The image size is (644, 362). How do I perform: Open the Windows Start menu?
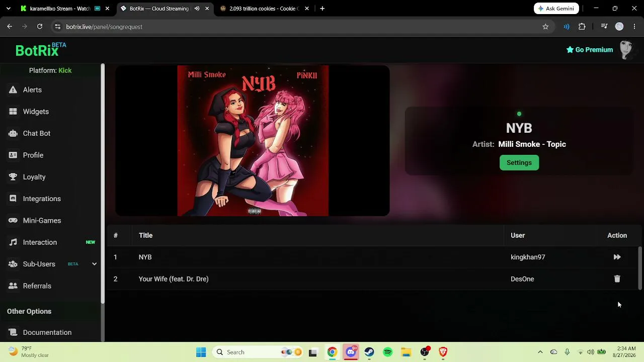(x=201, y=352)
